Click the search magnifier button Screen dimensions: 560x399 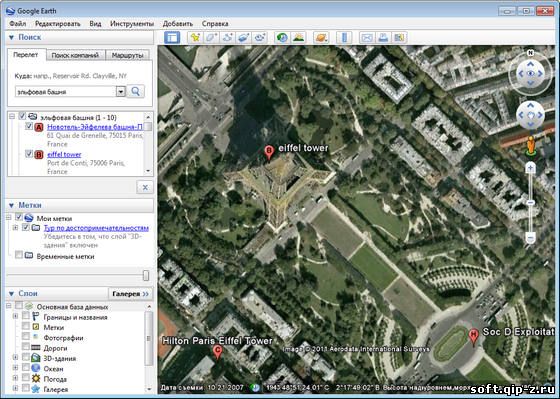136,91
